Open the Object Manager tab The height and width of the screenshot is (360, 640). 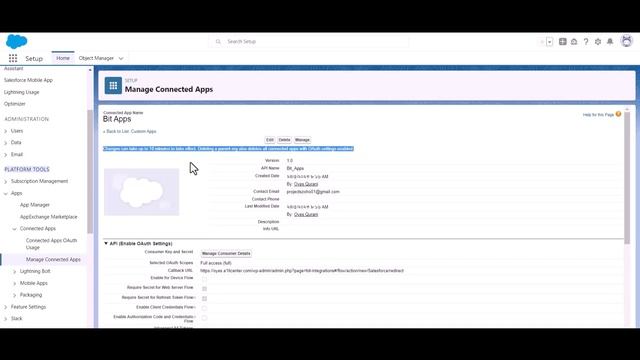tap(96, 58)
